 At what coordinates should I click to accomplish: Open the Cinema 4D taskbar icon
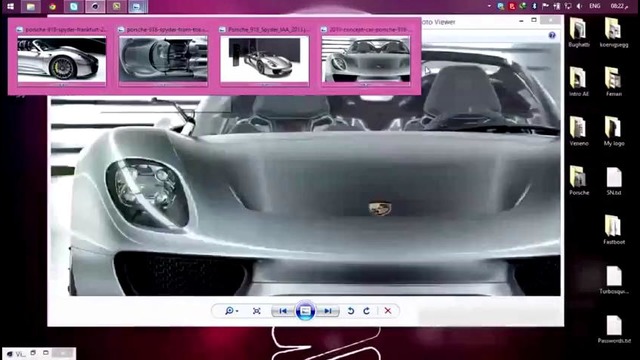(95, 6)
